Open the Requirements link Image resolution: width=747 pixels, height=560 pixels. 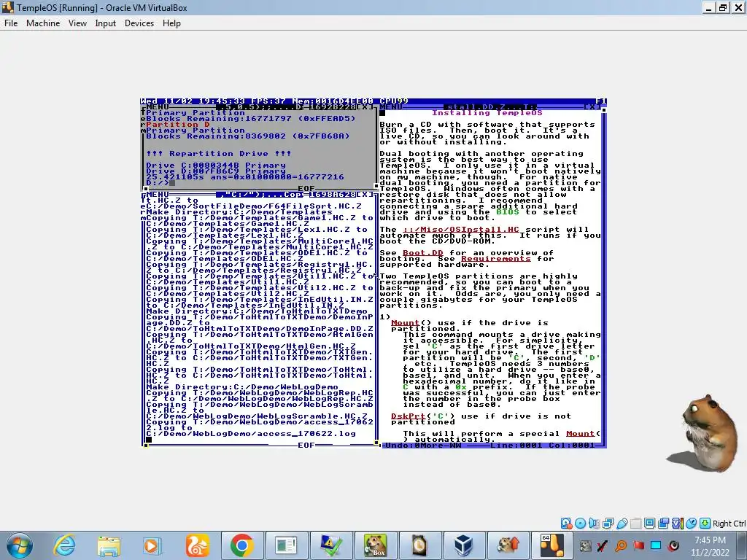click(x=495, y=259)
